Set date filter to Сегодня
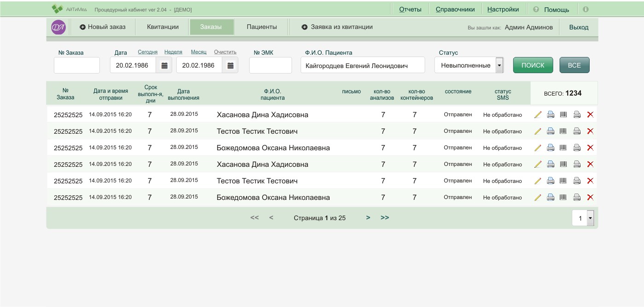This screenshot has height=307, width=644. (148, 52)
